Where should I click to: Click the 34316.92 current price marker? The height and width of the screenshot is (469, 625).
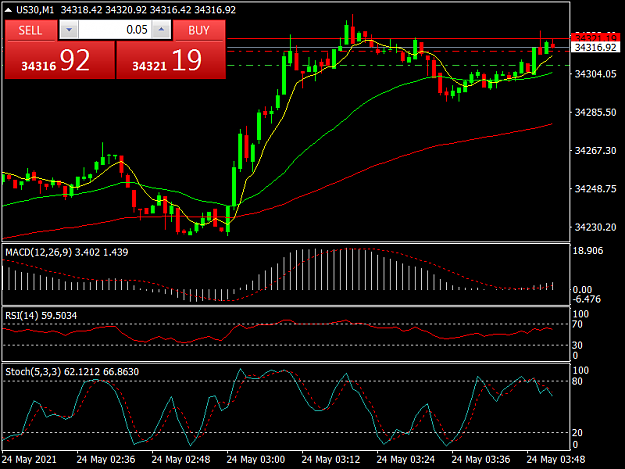coord(596,47)
